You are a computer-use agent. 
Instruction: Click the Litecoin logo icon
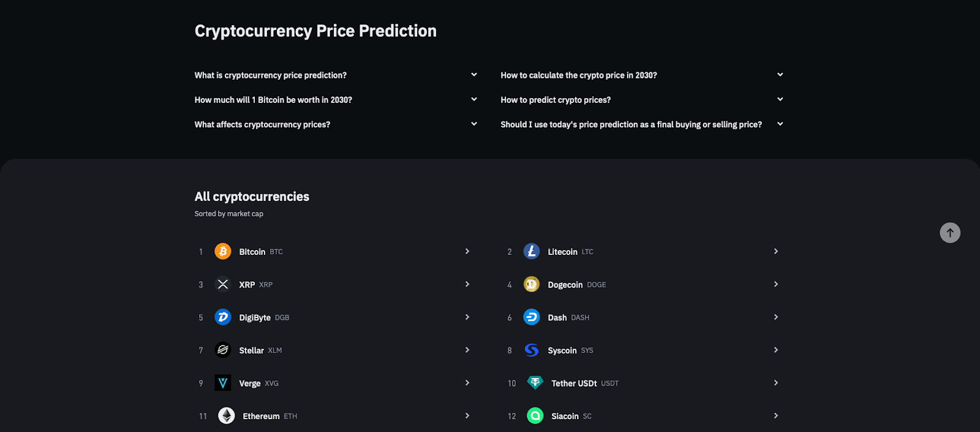(532, 251)
